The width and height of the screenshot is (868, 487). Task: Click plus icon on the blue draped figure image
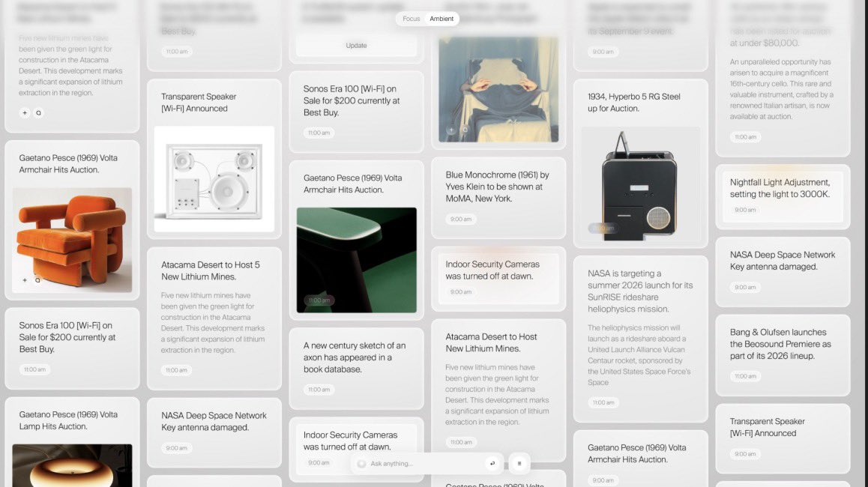point(451,130)
